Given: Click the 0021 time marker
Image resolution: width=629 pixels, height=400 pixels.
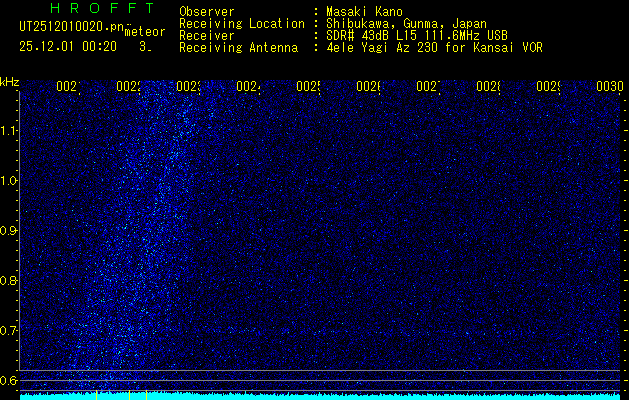Looking at the screenshot, I should click(x=68, y=86).
